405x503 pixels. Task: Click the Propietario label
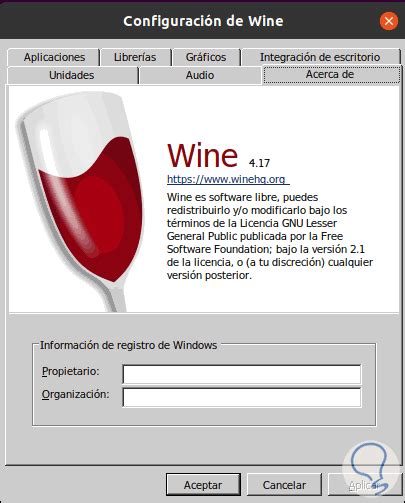coord(71,371)
